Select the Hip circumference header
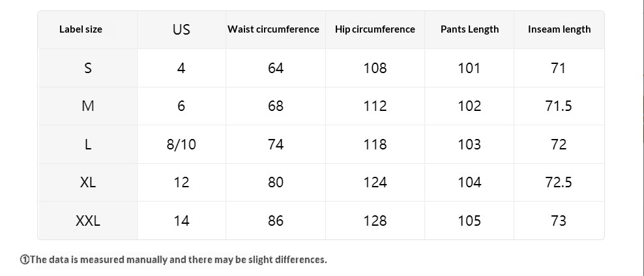The width and height of the screenshot is (644, 276). tap(375, 29)
